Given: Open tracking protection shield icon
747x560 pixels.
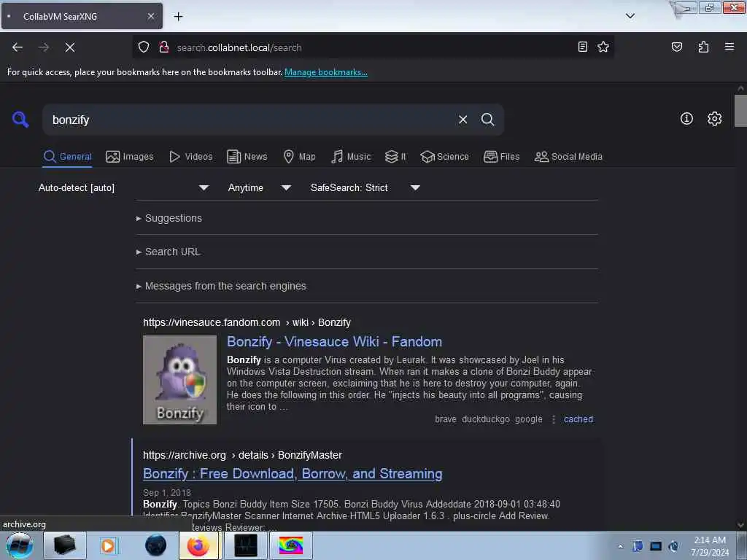Looking at the screenshot, I should (144, 47).
